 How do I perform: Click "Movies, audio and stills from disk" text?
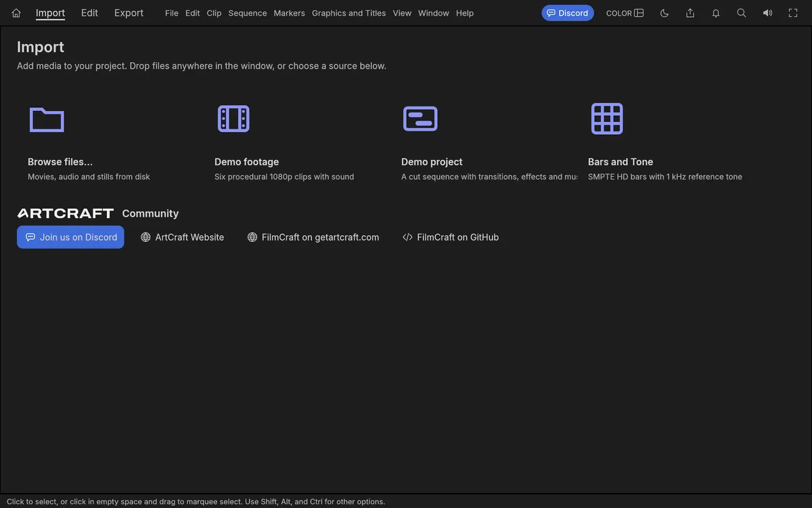(x=89, y=177)
